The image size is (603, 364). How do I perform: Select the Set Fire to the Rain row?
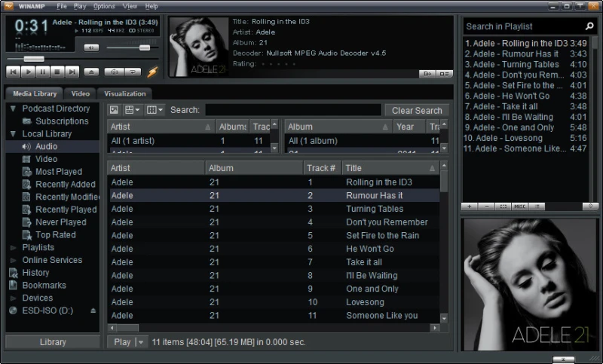pos(274,236)
